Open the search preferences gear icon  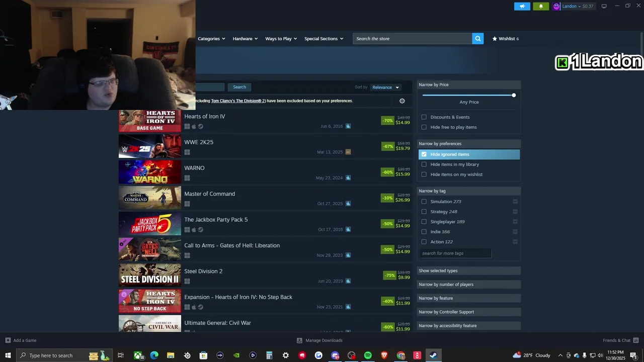[402, 101]
